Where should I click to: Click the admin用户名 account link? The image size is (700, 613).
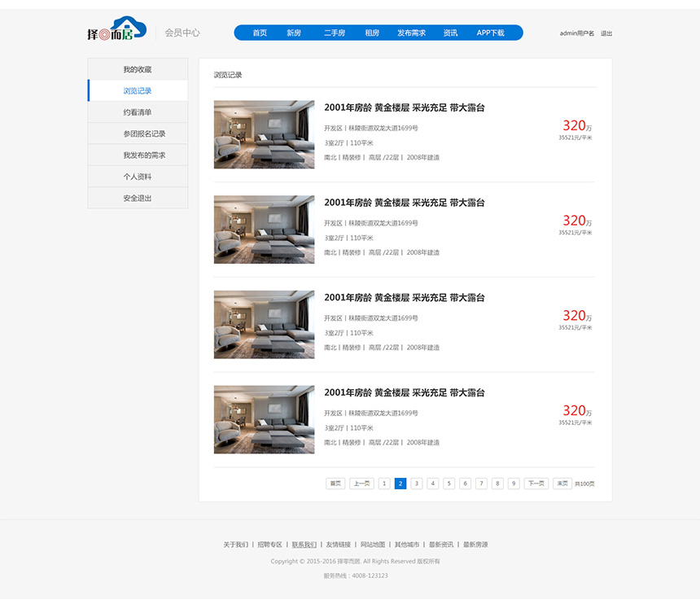[576, 33]
